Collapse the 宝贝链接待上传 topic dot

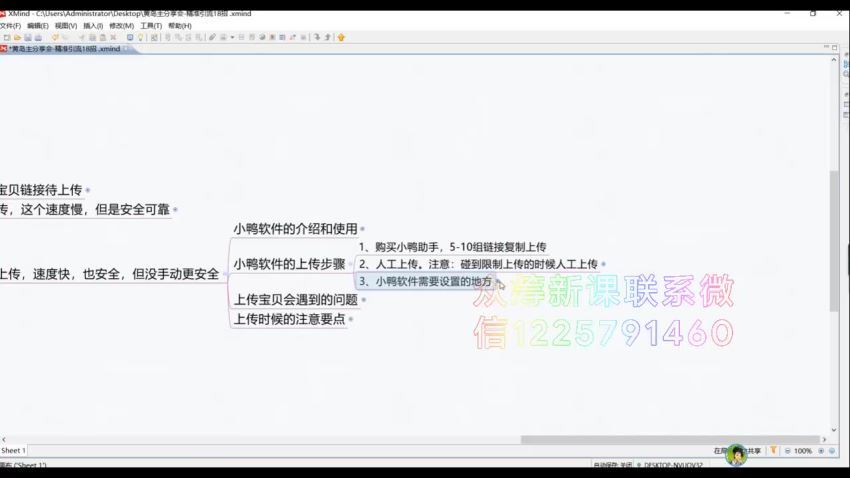(x=88, y=190)
